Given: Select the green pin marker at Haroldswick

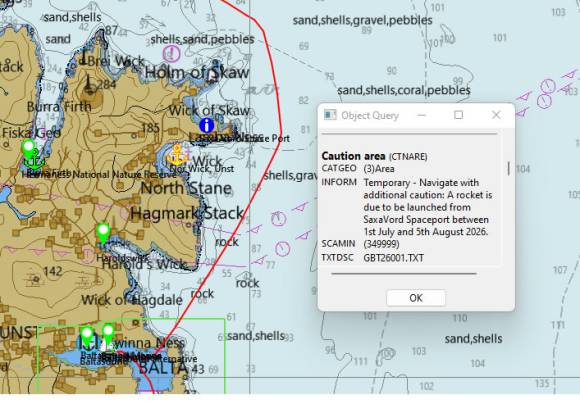Looking at the screenshot, I should tap(103, 233).
